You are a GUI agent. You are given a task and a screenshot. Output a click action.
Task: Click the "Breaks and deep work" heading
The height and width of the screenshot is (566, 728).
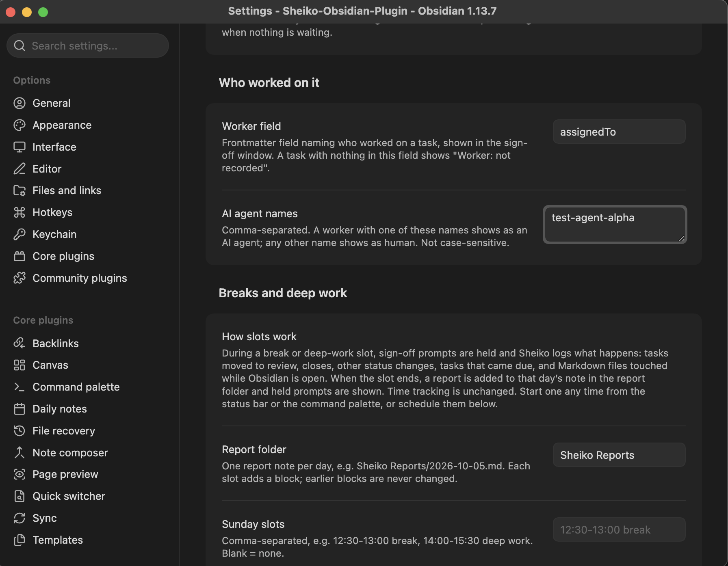pos(283,293)
